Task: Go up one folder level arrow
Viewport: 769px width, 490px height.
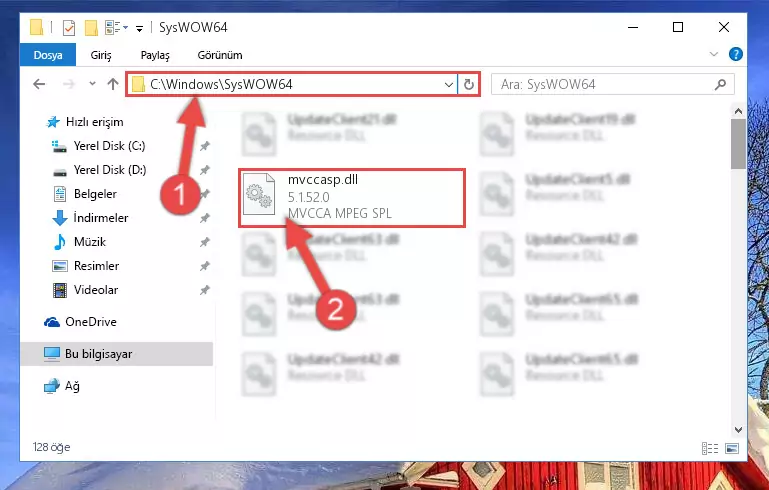Action: pyautogui.click(x=113, y=84)
